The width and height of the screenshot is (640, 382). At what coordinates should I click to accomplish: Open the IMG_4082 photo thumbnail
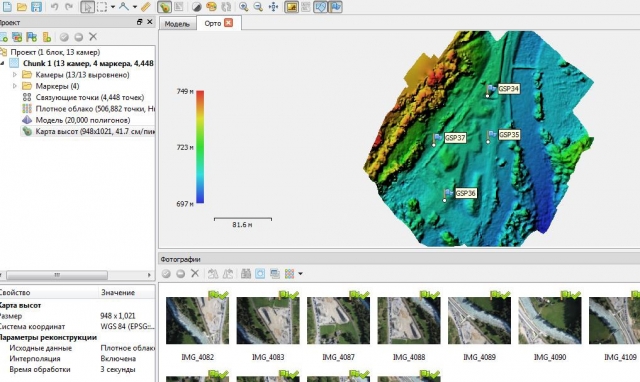pyautogui.click(x=198, y=320)
